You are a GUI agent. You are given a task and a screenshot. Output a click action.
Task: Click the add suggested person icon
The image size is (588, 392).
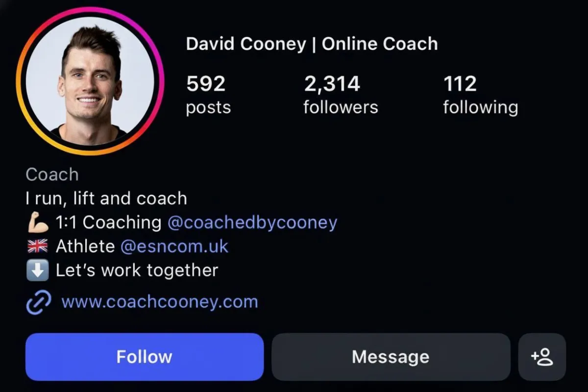tap(542, 357)
